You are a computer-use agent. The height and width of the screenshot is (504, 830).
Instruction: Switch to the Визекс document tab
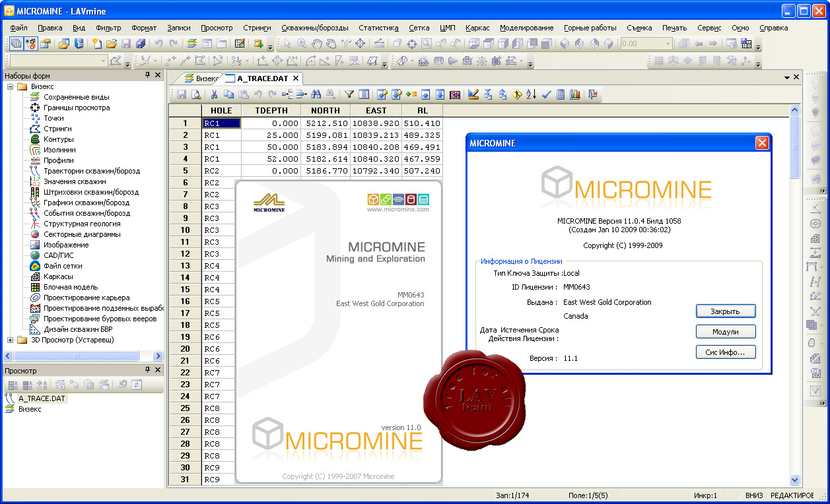[x=201, y=78]
